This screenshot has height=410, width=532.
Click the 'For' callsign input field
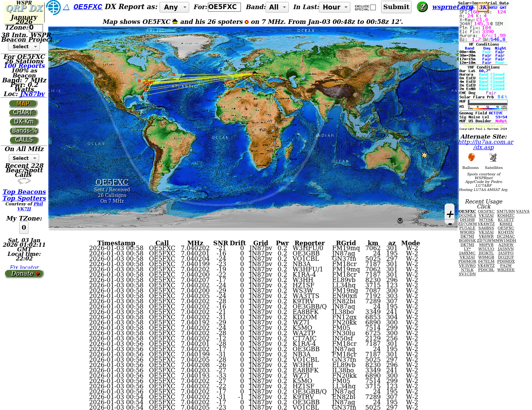coord(224,7)
